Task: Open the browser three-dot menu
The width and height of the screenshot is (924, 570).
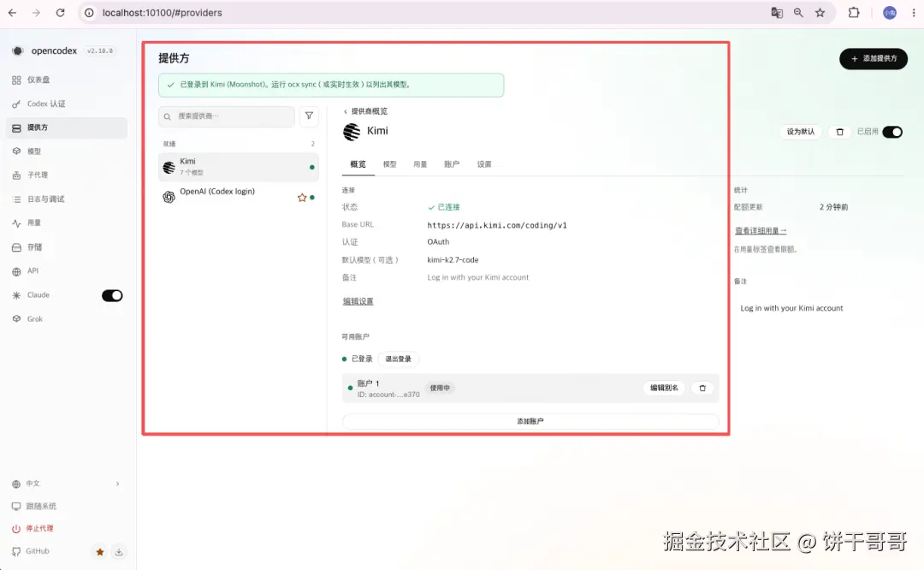Action: click(914, 12)
